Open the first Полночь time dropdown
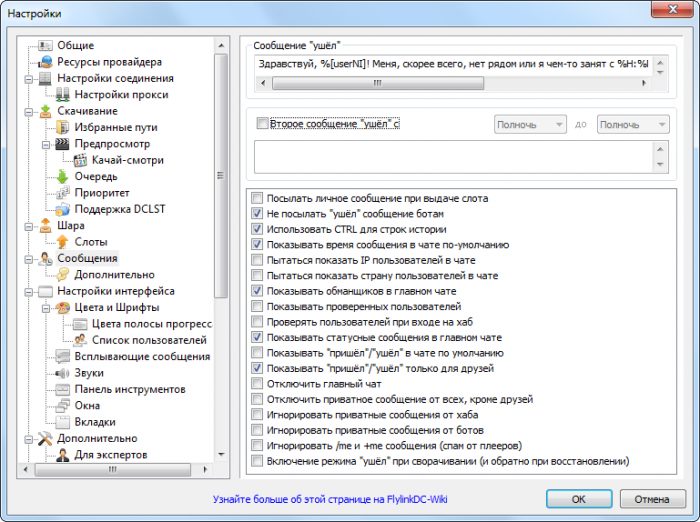Screen dimensions: 700x522 point(531,125)
